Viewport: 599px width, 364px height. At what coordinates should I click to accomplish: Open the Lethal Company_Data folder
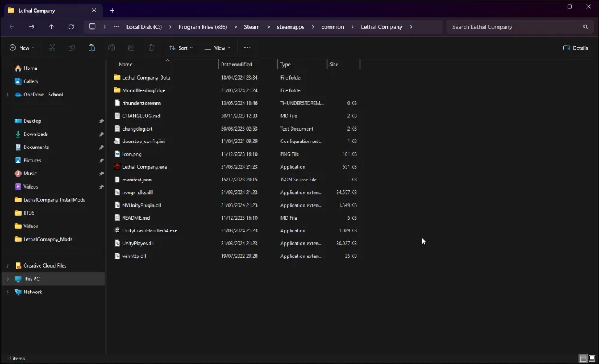(147, 77)
